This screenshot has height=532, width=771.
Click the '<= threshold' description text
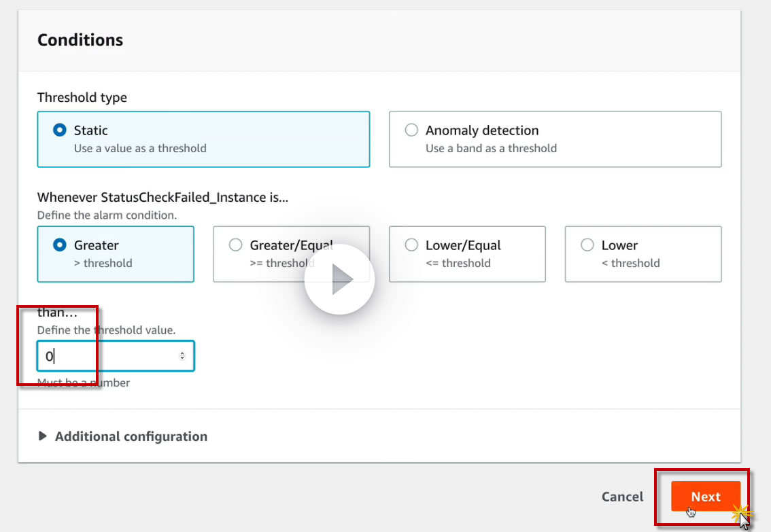[458, 263]
